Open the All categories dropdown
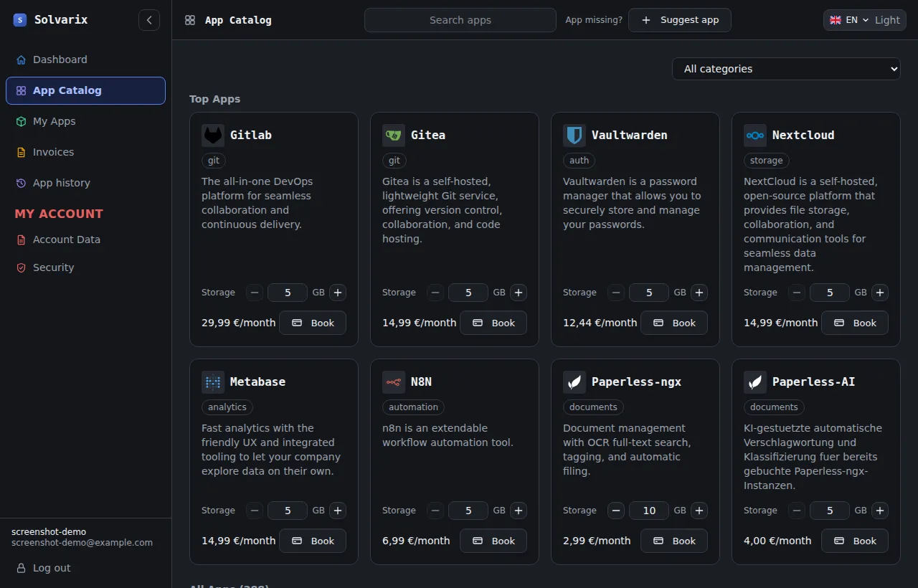Viewport: 918px width, 588px height. pyautogui.click(x=786, y=69)
